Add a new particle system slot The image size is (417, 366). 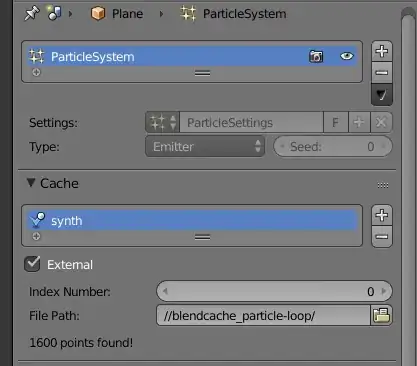click(x=382, y=51)
